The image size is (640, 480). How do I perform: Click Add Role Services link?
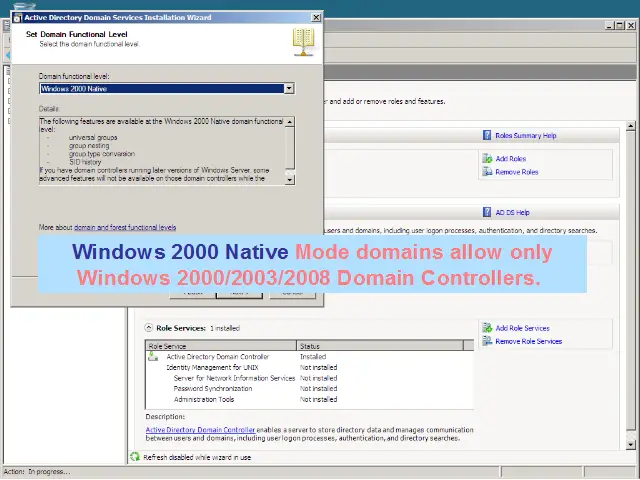522,328
